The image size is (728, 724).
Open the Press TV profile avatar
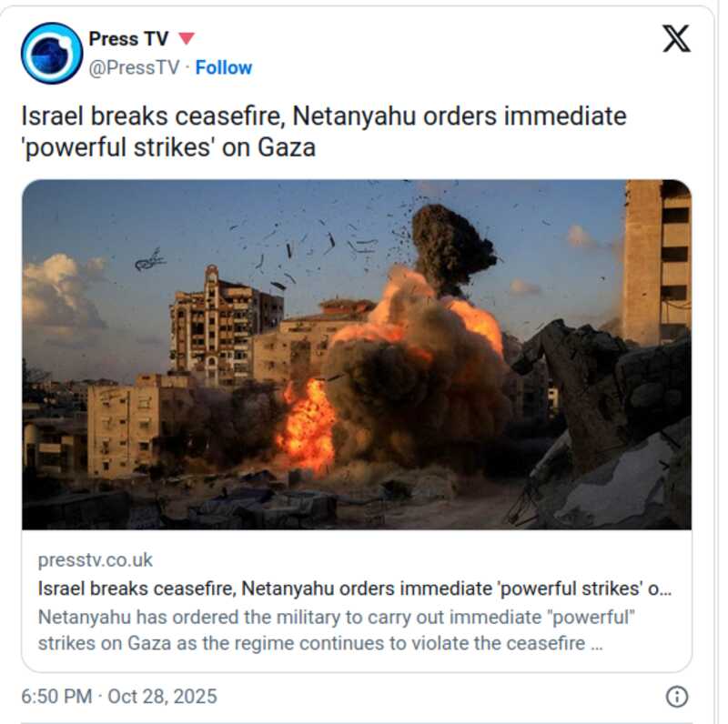click(52, 54)
